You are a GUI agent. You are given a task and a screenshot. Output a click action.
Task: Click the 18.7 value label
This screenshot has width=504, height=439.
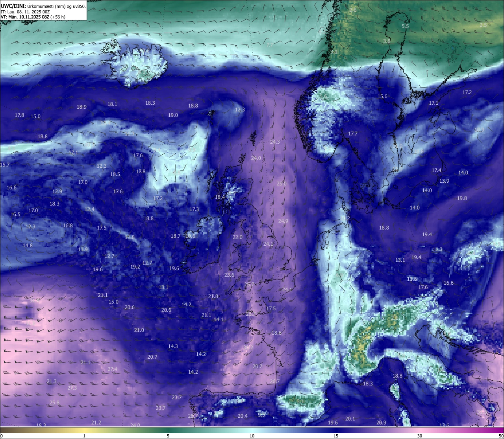point(176,236)
